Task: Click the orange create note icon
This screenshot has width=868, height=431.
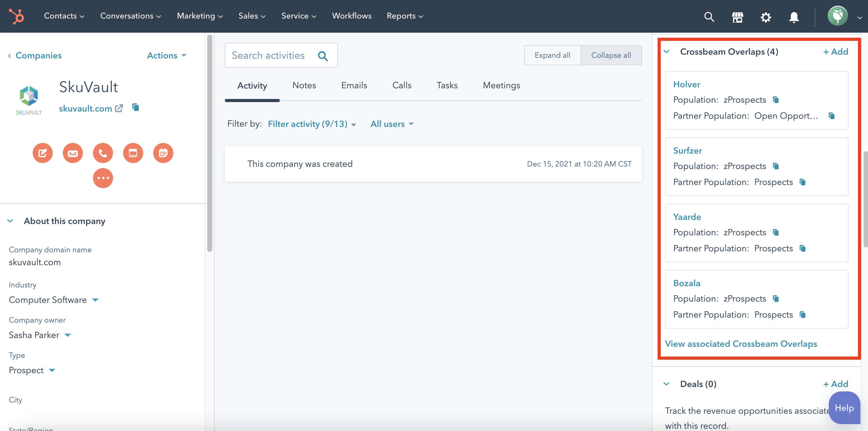Action: tap(42, 153)
